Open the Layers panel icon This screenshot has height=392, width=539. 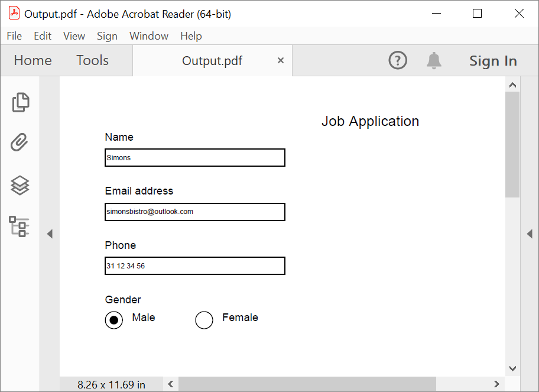click(x=20, y=185)
